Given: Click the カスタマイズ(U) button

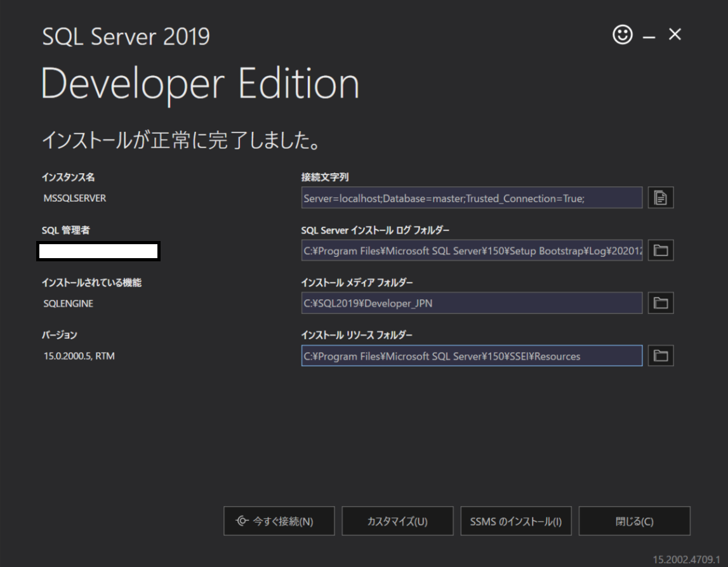Looking at the screenshot, I should pos(397,521).
